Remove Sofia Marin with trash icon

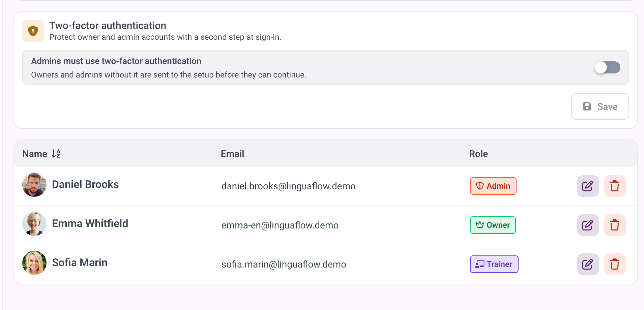(x=615, y=264)
